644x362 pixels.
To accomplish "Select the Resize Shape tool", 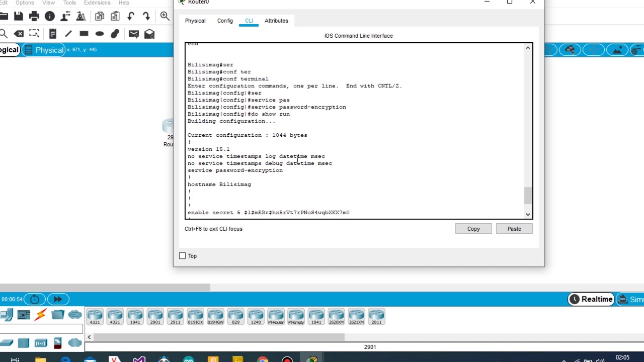I will pyautogui.click(x=34, y=34).
